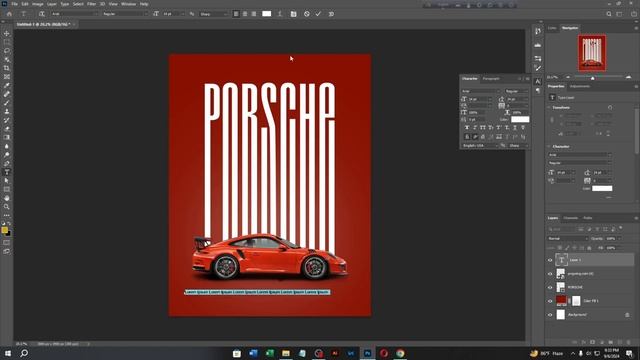Switch to the Adjustments tab
Image resolution: width=640 pixels, height=360 pixels.
coord(580,86)
